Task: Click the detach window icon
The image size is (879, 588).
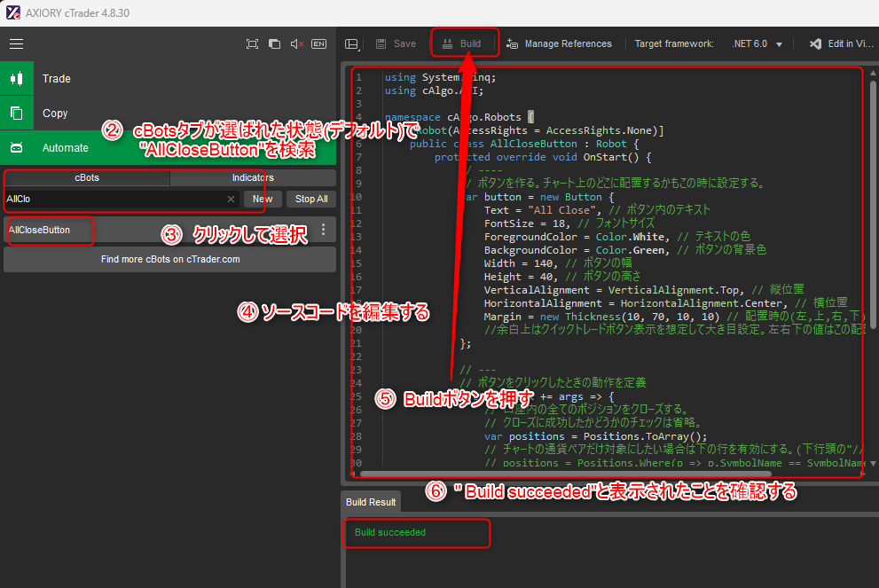Action: 274,43
